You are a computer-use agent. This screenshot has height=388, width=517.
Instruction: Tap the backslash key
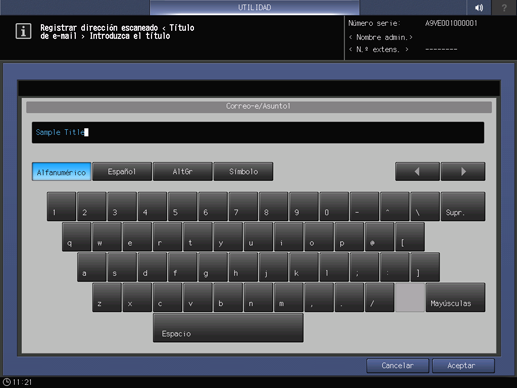tap(425, 206)
